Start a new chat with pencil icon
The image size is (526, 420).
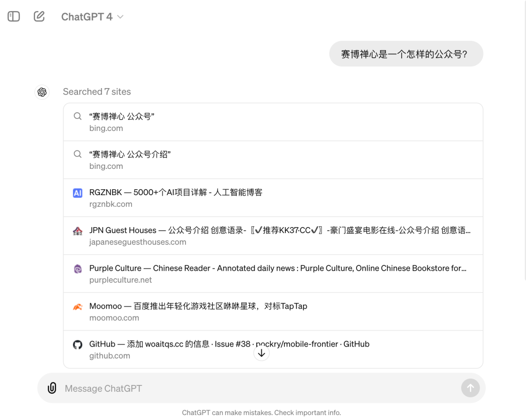pyautogui.click(x=39, y=16)
